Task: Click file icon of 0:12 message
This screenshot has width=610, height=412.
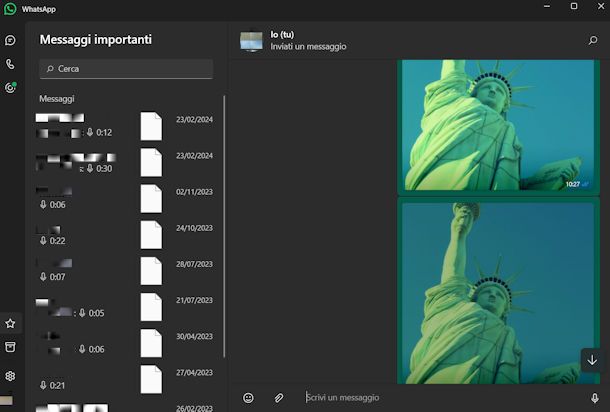Action: click(x=151, y=126)
